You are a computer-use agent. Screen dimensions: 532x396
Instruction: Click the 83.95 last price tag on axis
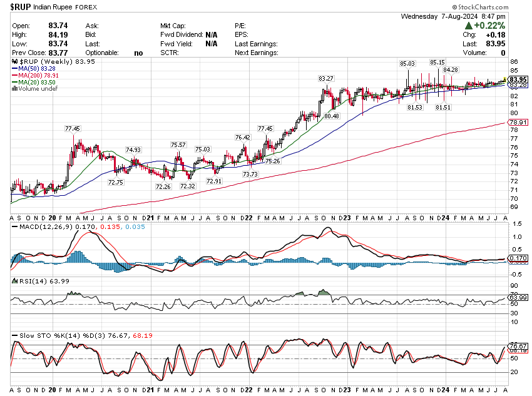[517, 79]
